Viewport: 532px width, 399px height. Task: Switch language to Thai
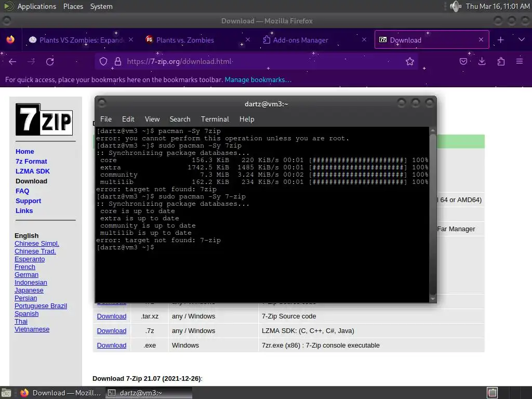point(21,321)
